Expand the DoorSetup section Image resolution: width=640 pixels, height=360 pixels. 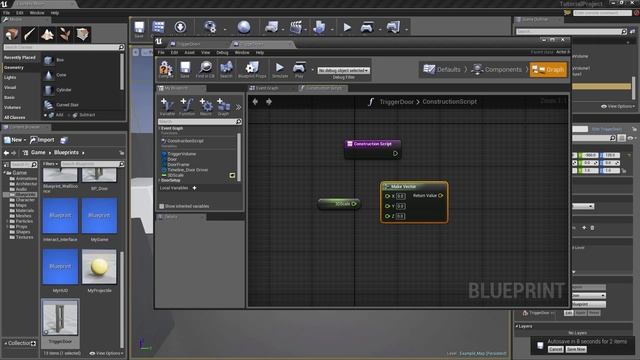coord(159,180)
